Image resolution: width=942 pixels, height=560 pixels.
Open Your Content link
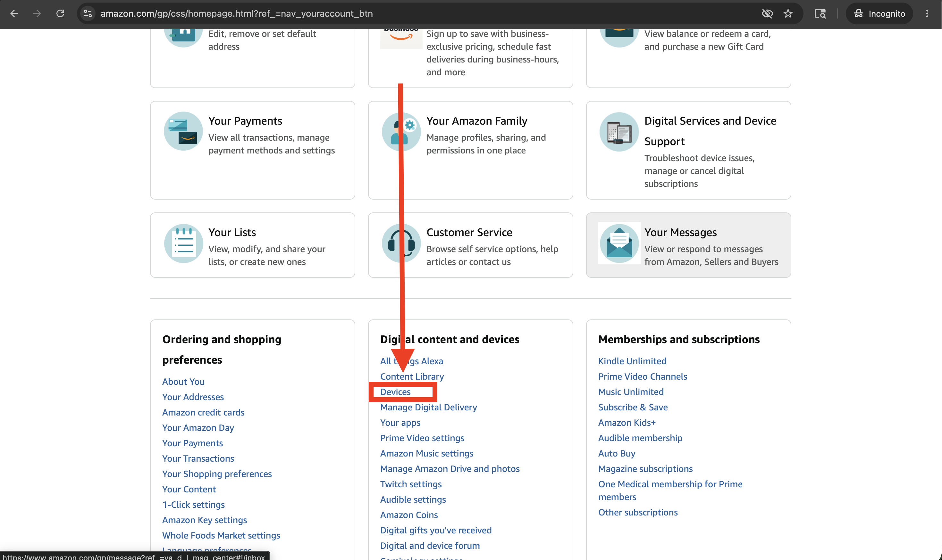[x=189, y=490]
